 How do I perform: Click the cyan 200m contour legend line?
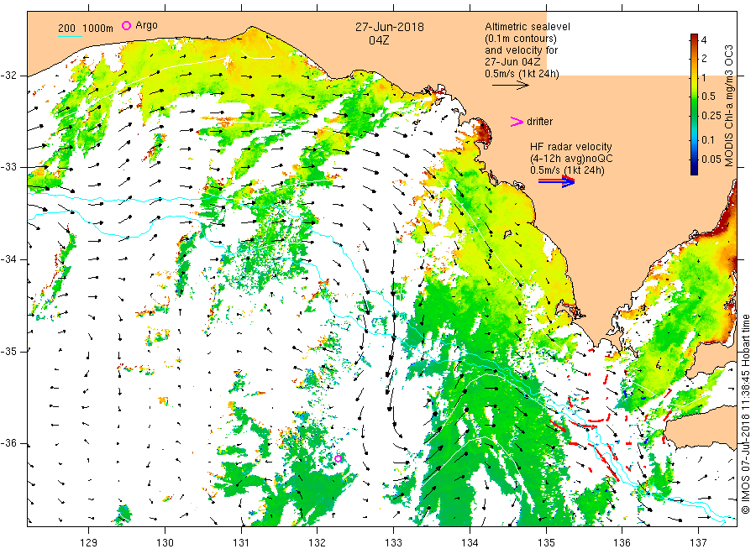click(x=70, y=36)
